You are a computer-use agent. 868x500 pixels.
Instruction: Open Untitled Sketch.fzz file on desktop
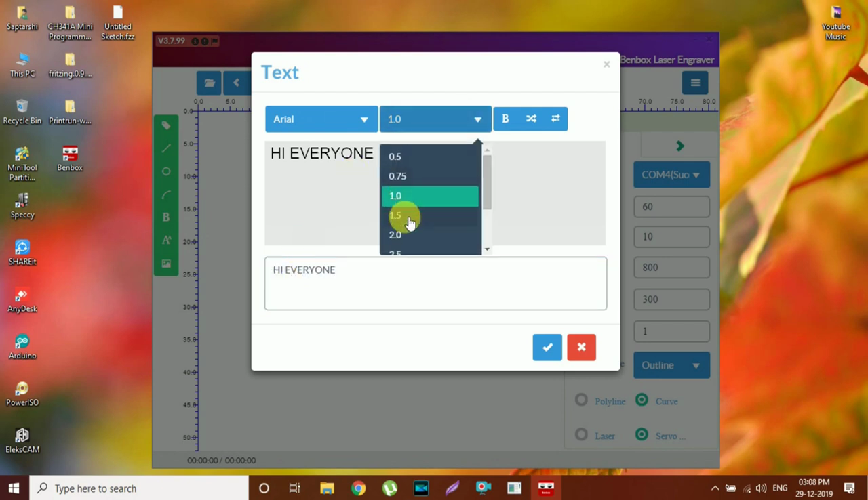click(x=118, y=22)
